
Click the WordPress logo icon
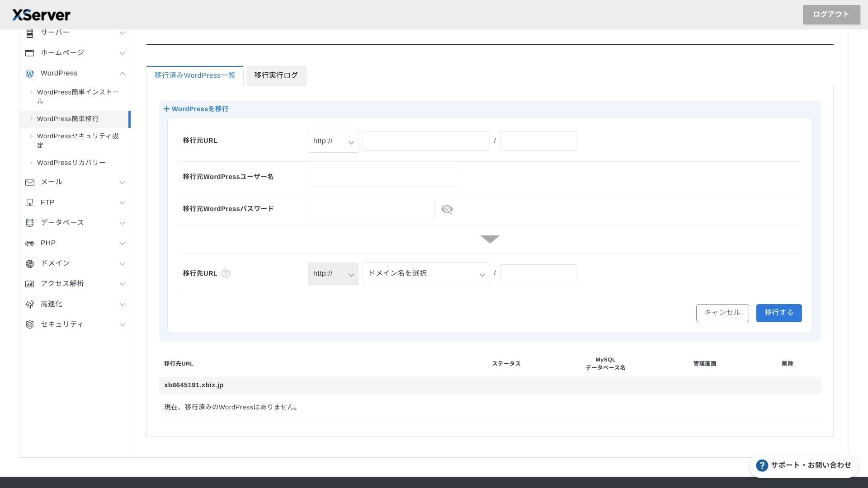pyautogui.click(x=30, y=73)
